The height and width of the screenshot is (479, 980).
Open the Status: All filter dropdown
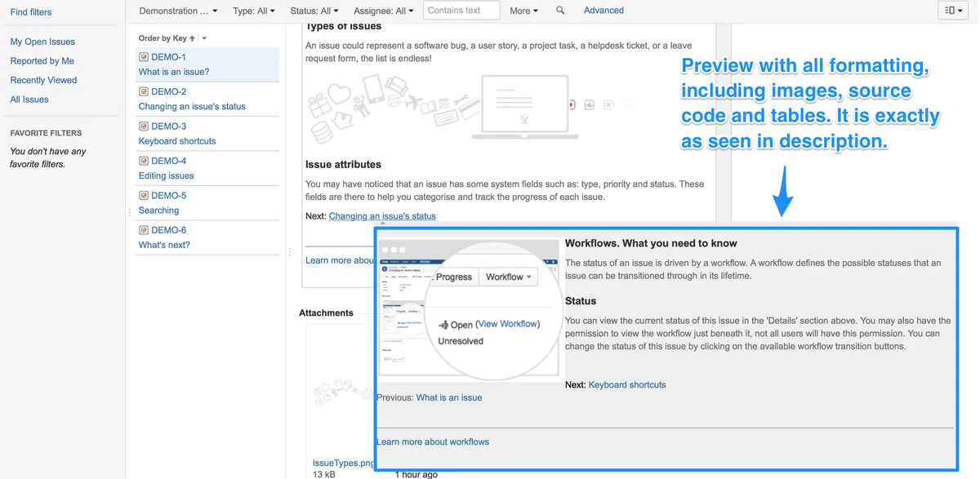click(x=314, y=11)
